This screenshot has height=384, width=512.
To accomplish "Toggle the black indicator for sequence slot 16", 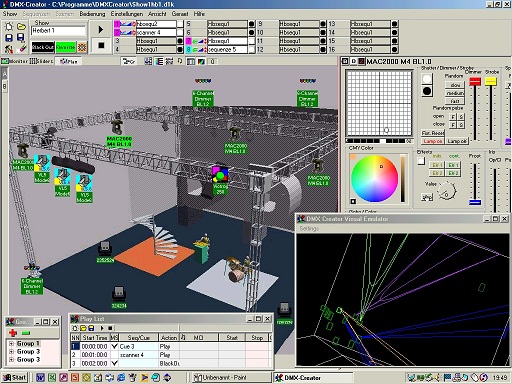I will click(x=395, y=49).
